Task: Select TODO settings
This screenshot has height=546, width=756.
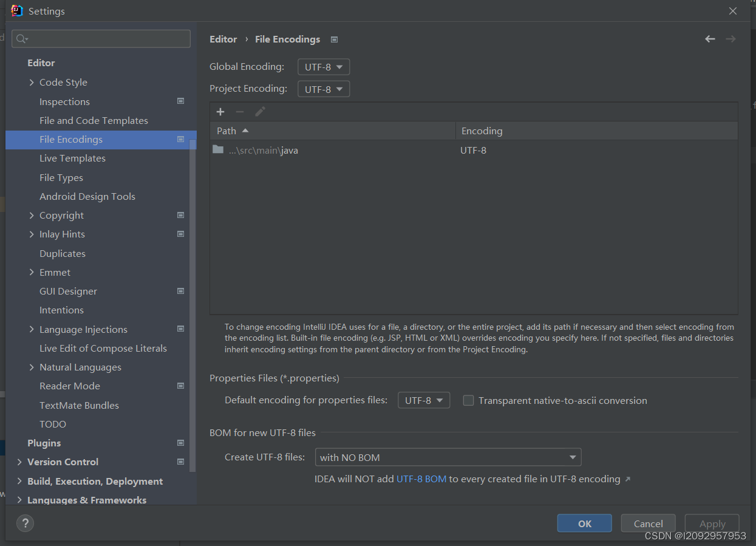Action: click(53, 424)
